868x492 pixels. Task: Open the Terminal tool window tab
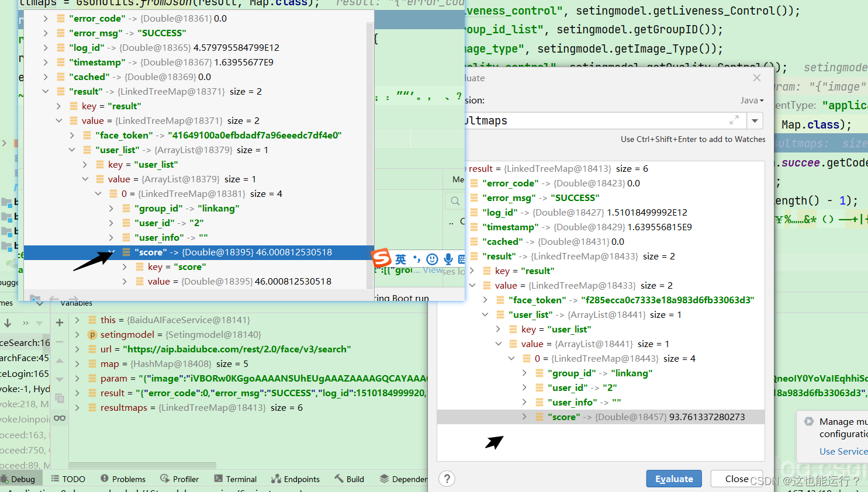[236, 479]
